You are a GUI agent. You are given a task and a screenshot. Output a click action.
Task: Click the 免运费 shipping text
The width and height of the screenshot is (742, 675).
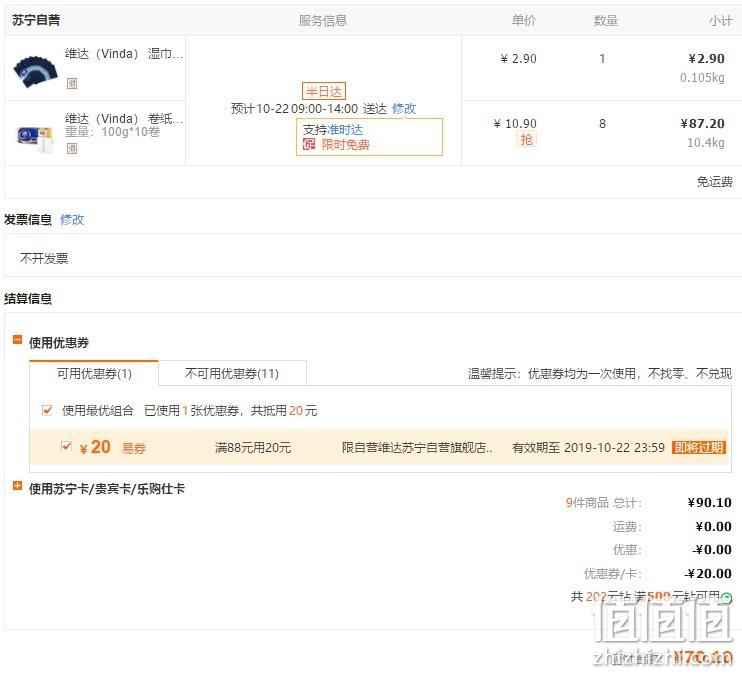(715, 182)
